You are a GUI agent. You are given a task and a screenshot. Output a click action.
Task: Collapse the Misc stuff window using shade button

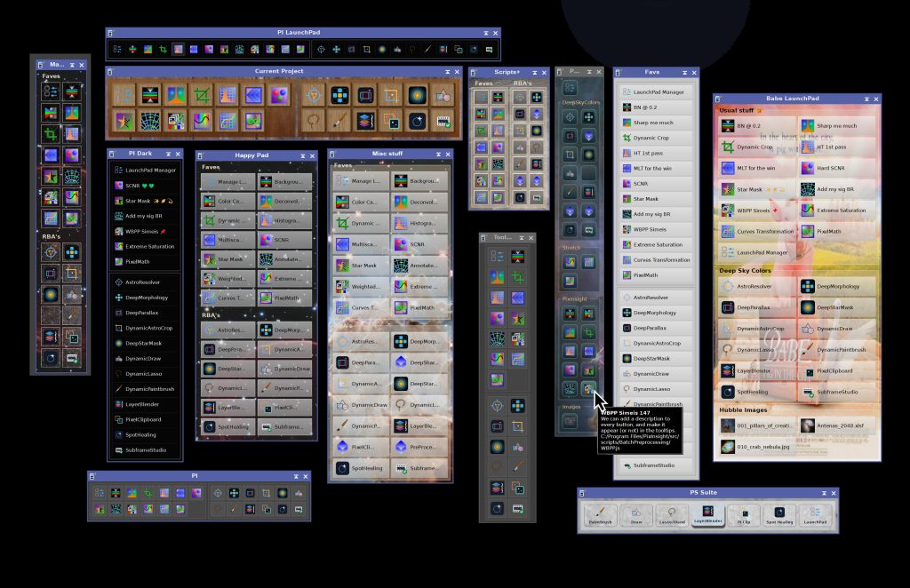pyautogui.click(x=438, y=155)
